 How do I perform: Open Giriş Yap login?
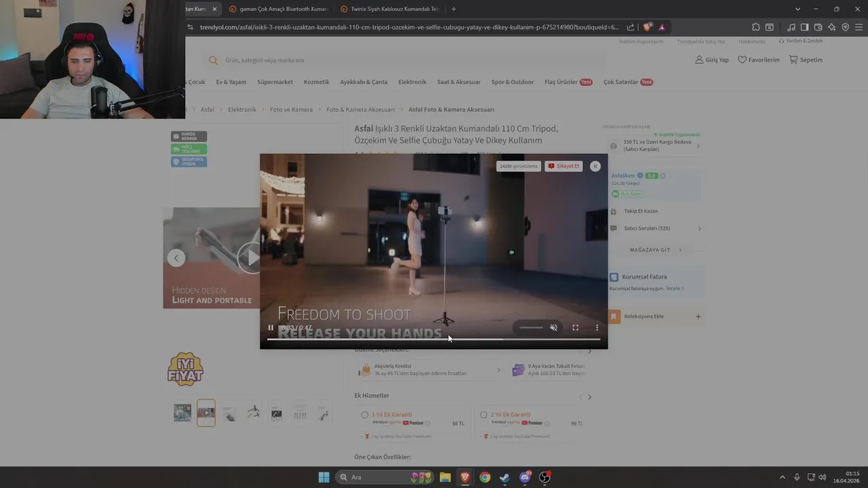(x=712, y=60)
